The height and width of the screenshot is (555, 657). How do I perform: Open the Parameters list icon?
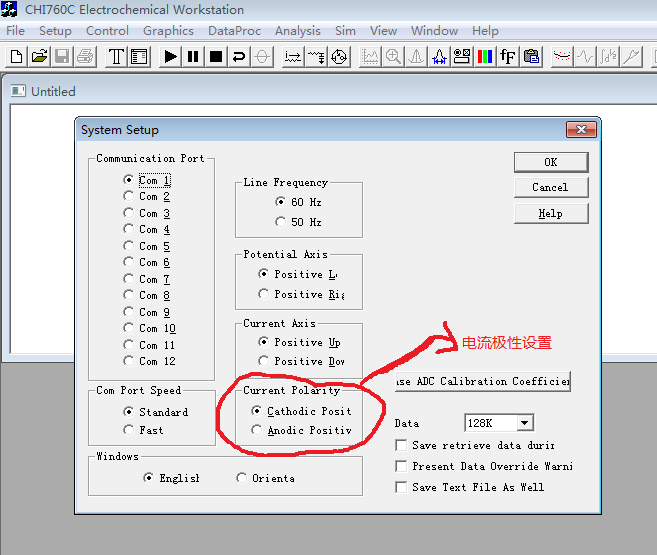pyautogui.click(x=139, y=56)
